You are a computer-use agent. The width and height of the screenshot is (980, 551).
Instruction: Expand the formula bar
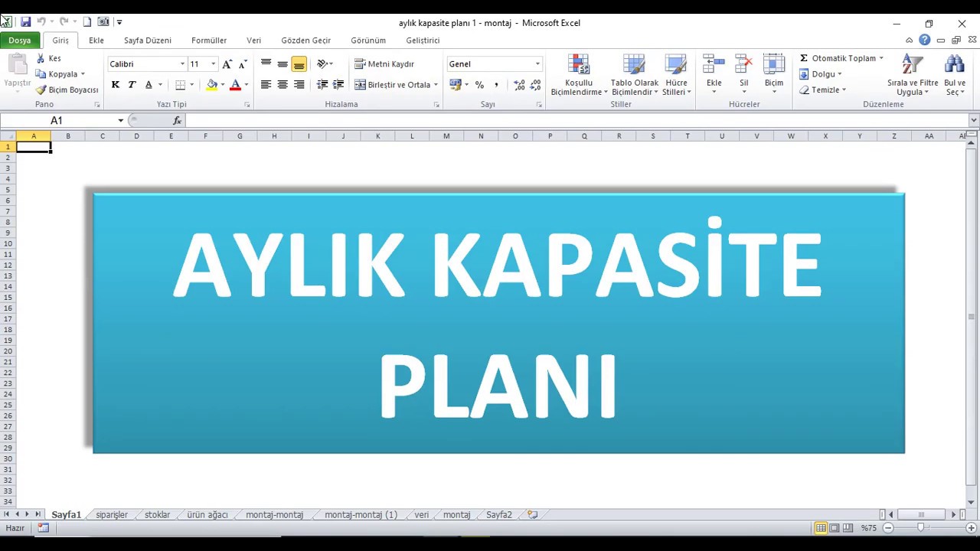tap(973, 120)
